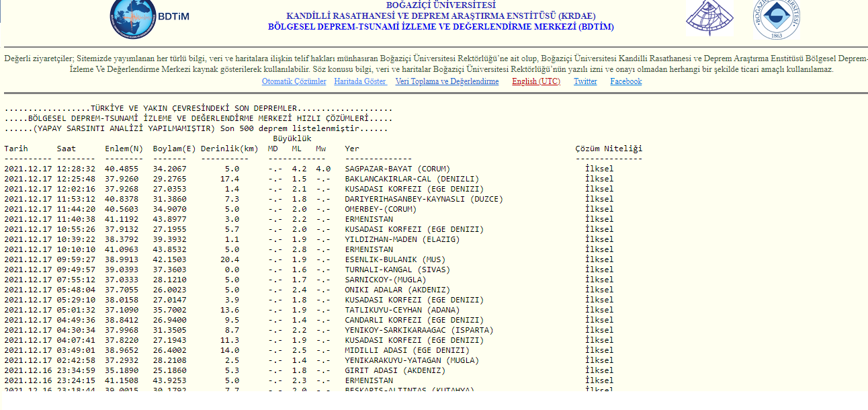Open Veri Toplama ve Değerlendirme link
Image resolution: width=868 pixels, height=410 pixels.
[447, 81]
